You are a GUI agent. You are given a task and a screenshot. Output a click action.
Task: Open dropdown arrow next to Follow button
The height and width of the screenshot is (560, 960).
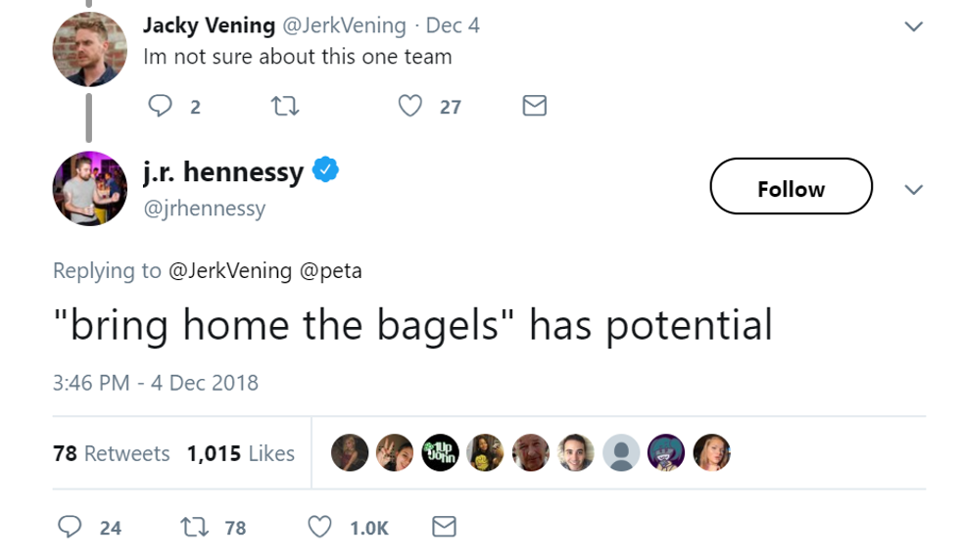pyautogui.click(x=913, y=189)
